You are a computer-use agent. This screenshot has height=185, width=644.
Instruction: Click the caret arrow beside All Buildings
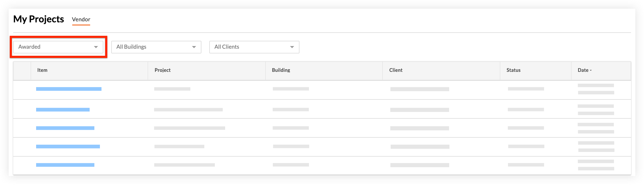(194, 47)
